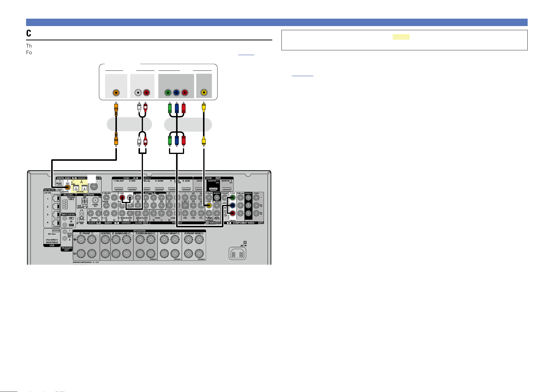Click the HDMI OUT MONITOR 1 ARC port
Screen dimensions: 554x392
[x=213, y=189]
